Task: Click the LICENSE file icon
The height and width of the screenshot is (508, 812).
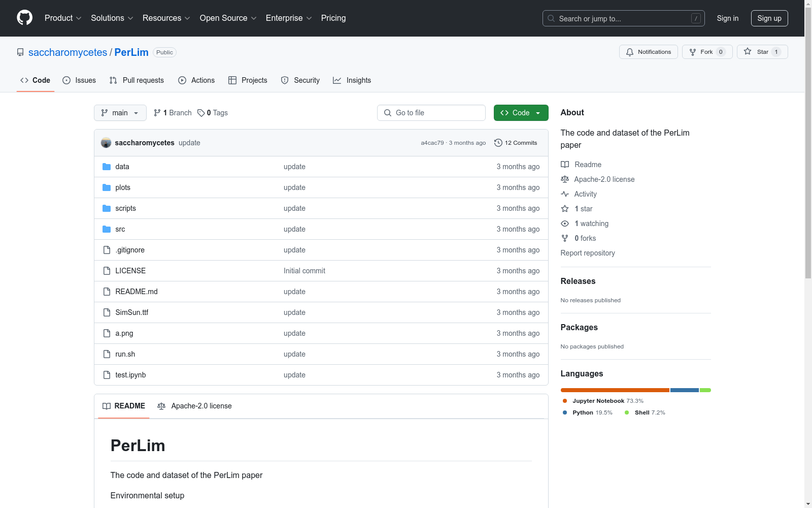Action: tap(107, 271)
